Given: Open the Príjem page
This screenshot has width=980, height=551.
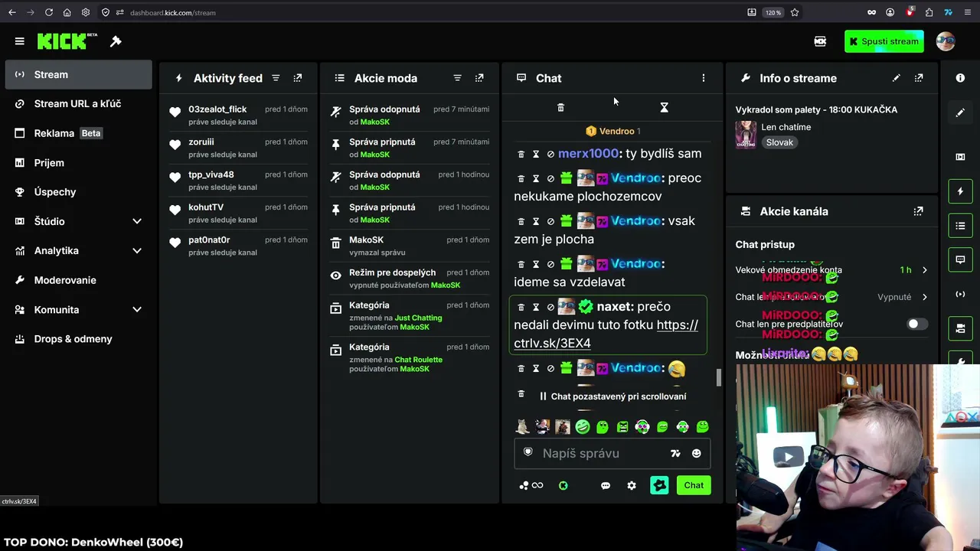Looking at the screenshot, I should tap(79, 162).
